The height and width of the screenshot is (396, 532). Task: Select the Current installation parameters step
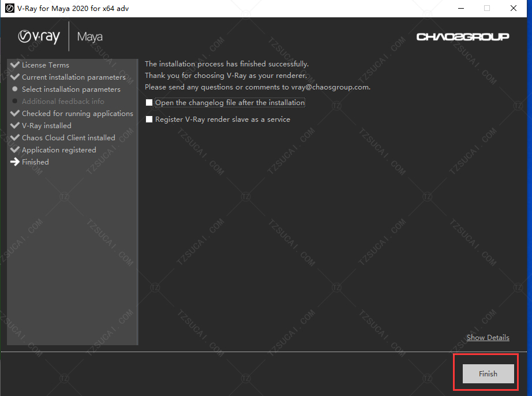tap(74, 77)
